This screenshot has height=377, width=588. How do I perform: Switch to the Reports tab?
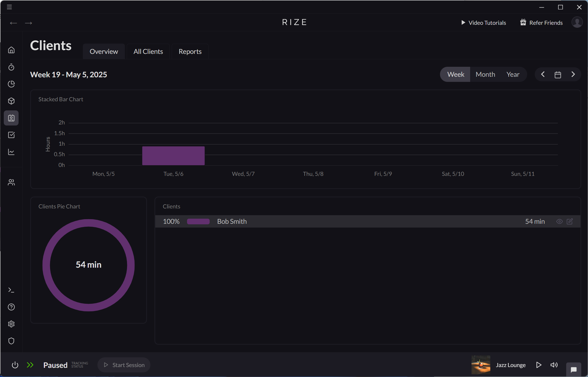point(190,51)
